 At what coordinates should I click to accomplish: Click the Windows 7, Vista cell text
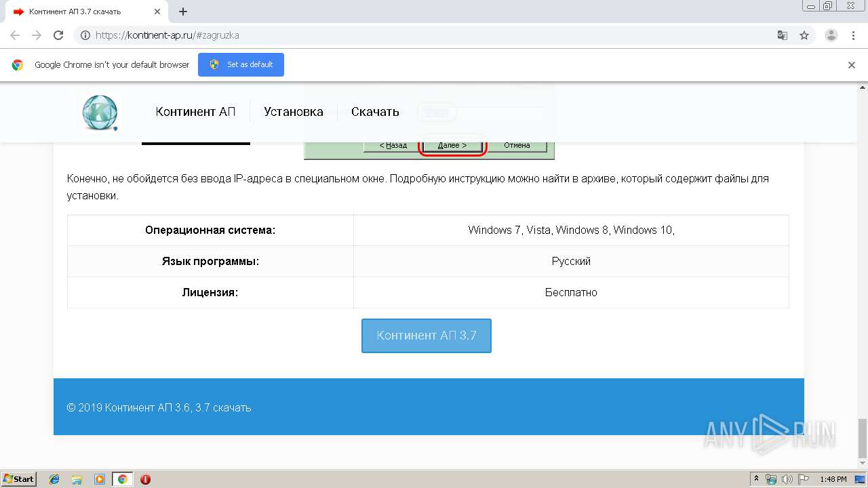pos(571,230)
